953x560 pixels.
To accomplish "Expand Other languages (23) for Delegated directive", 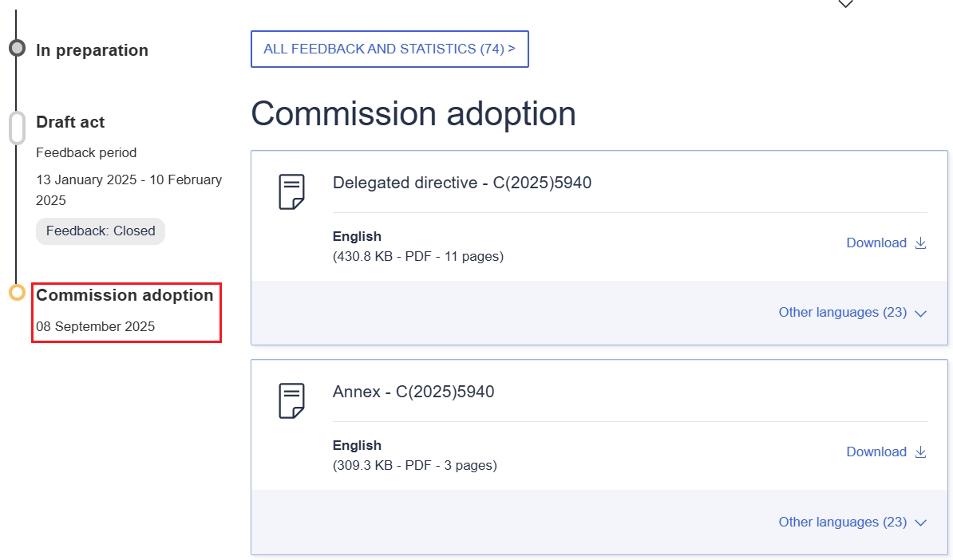I will coord(842,313).
